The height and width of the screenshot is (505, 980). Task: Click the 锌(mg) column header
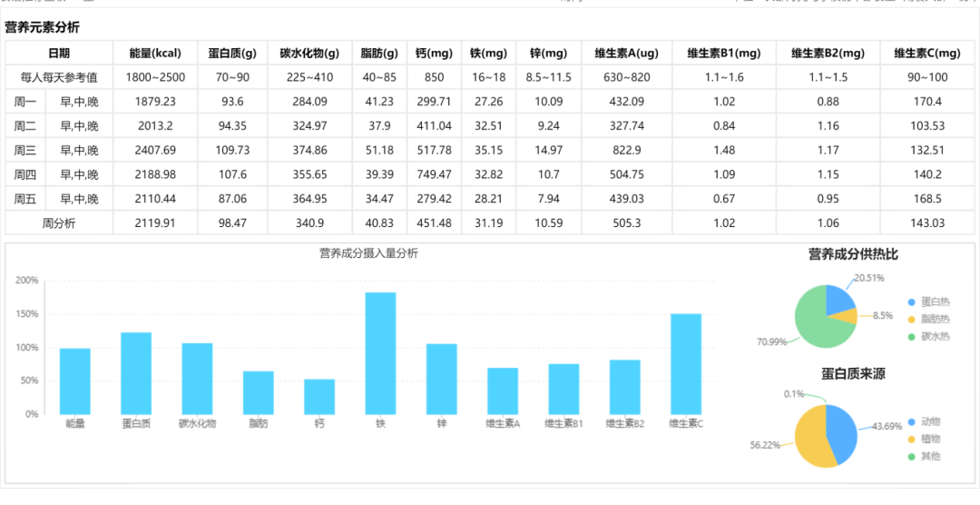[549, 54]
